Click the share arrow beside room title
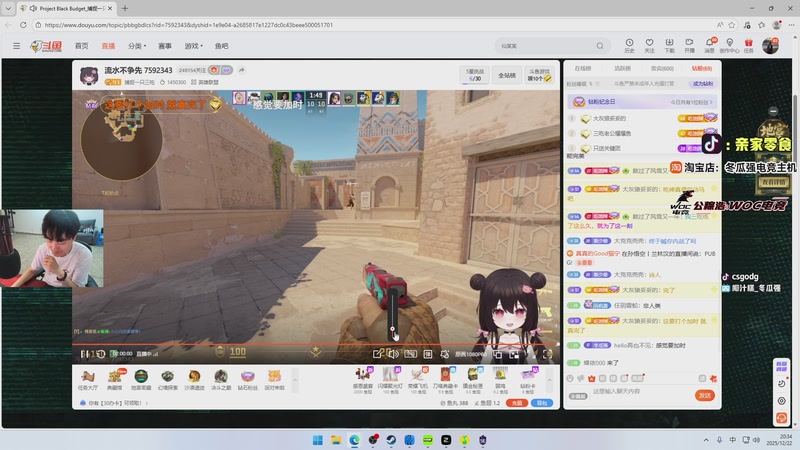800x450 pixels. [241, 70]
